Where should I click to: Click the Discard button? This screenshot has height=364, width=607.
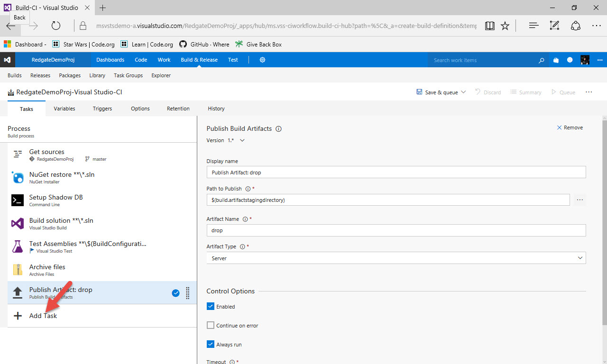(x=488, y=92)
